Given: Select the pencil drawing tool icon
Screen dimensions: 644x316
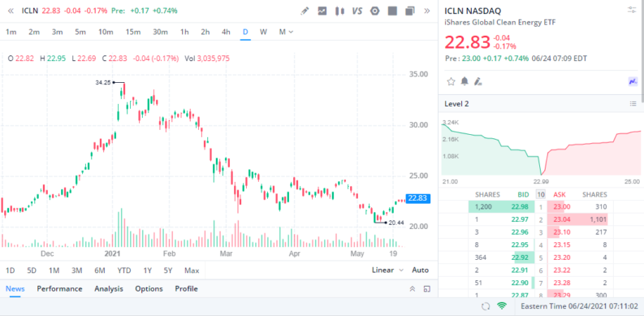Looking at the screenshot, I should [x=305, y=11].
